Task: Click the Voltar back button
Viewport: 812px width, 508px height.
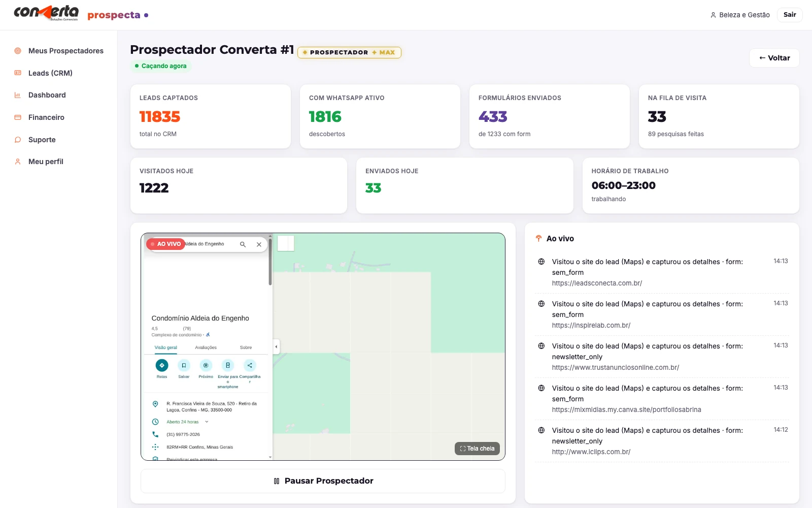Action: 774,58
